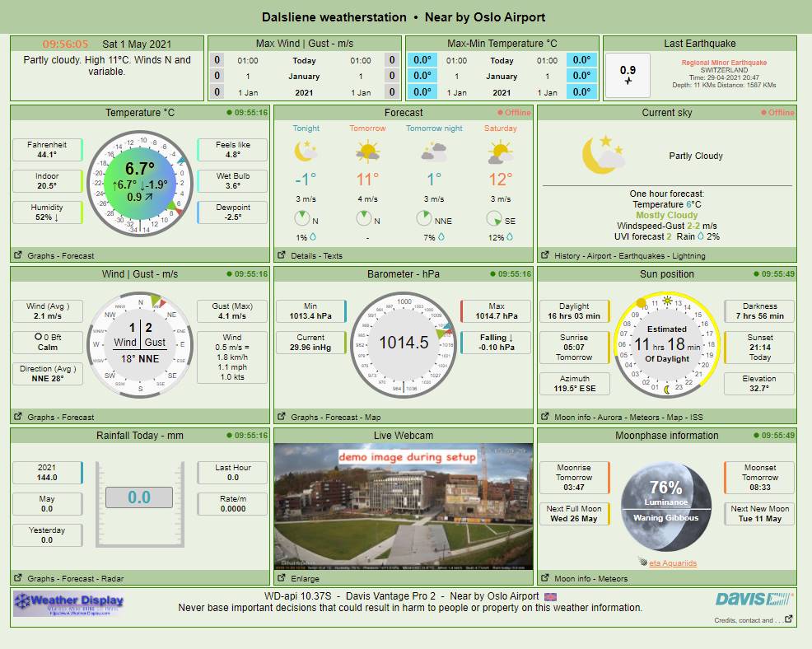The width and height of the screenshot is (812, 649).
Task: Open the History link under Current sky
Action: pyautogui.click(x=567, y=256)
